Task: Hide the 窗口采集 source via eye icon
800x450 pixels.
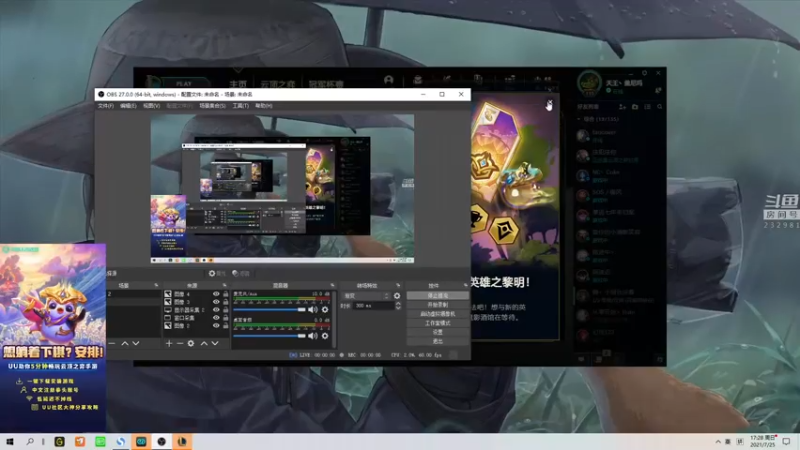Action: pos(216,317)
